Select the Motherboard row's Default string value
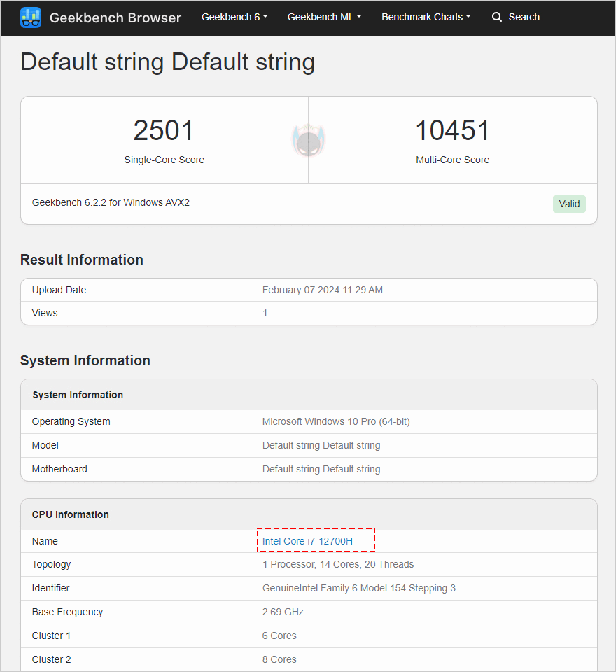This screenshot has width=616, height=672. (x=321, y=469)
